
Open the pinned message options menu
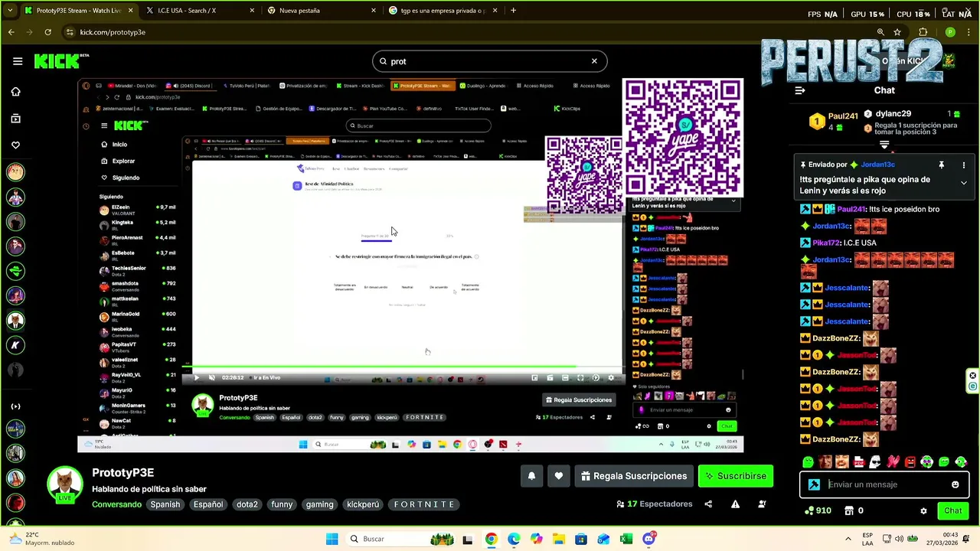click(x=964, y=165)
